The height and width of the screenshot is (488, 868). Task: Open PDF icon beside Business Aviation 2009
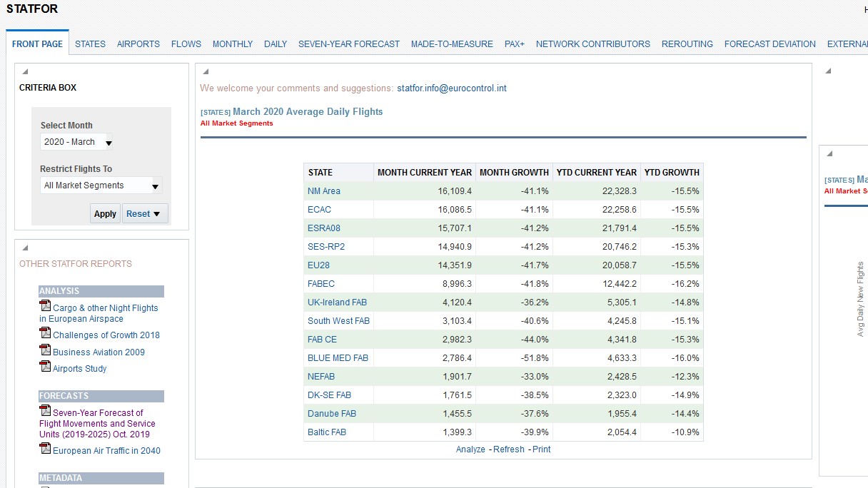[x=45, y=350]
